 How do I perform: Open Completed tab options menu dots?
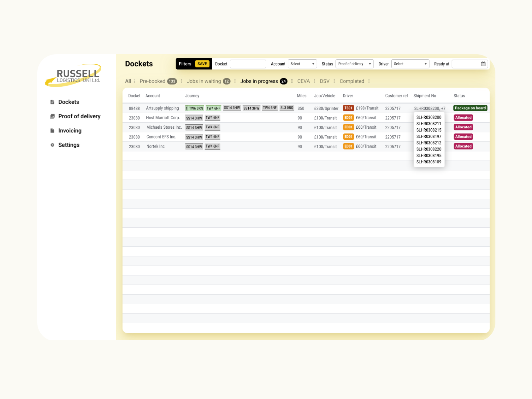click(x=369, y=81)
